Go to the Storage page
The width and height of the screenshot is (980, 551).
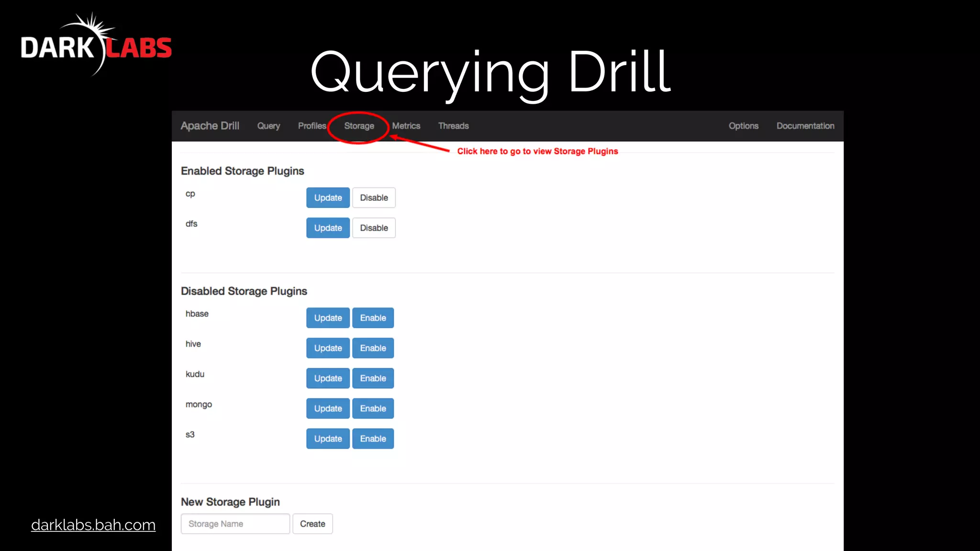tap(359, 126)
